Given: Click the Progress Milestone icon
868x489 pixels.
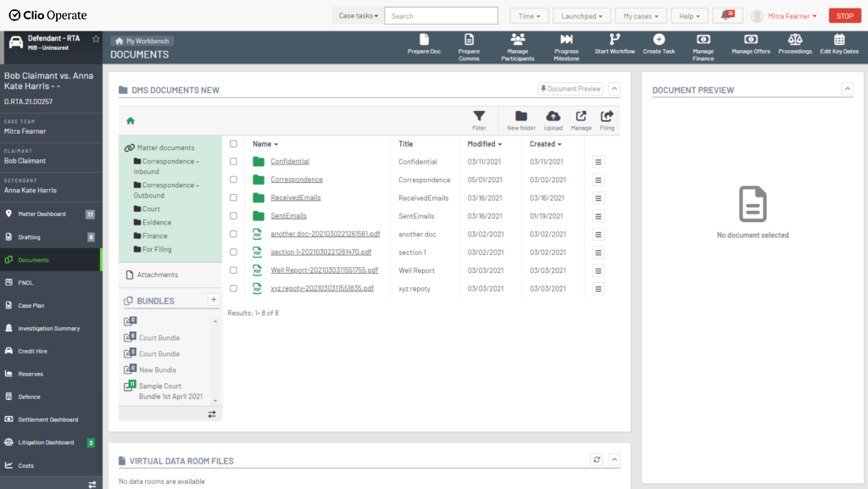Looking at the screenshot, I should pos(566,40).
